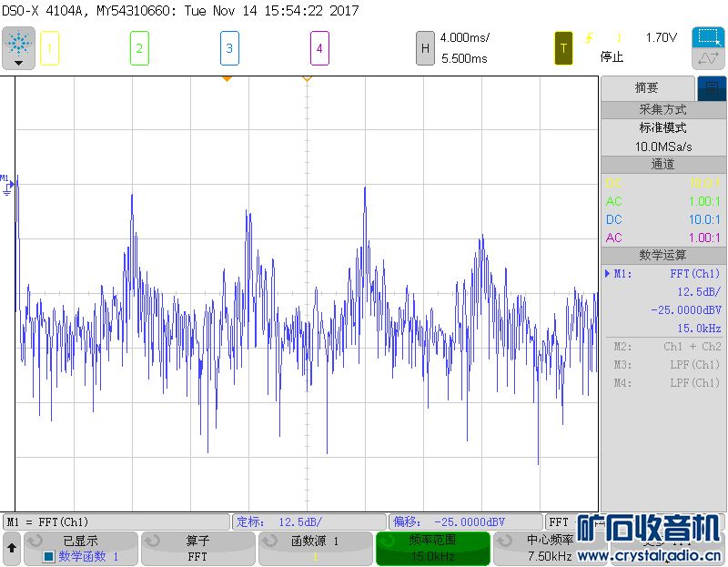Screen dimensions: 728x567
Task: Click the 偏移 -25.0000dBV offset field
Action: (x=466, y=522)
